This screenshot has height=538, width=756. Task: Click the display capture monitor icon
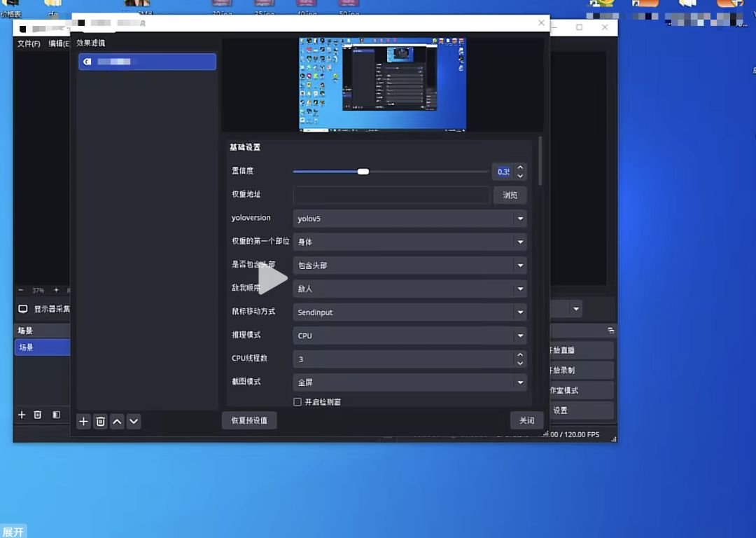pos(22,309)
